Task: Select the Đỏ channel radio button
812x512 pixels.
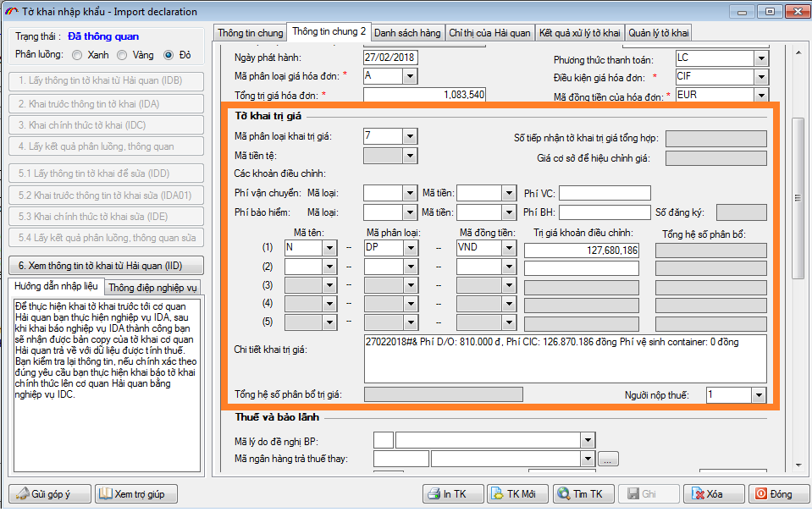Action: [168, 55]
